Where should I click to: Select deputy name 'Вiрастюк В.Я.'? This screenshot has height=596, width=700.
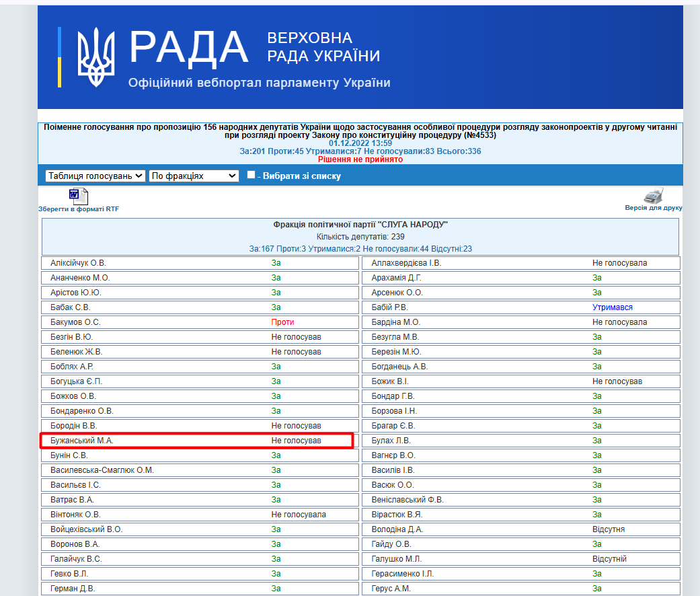coord(397,515)
